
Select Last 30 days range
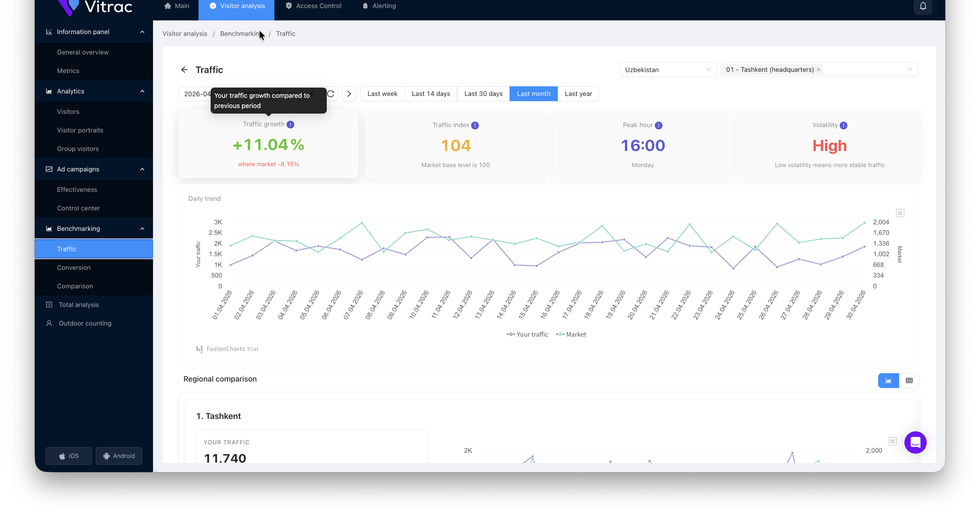tap(483, 93)
